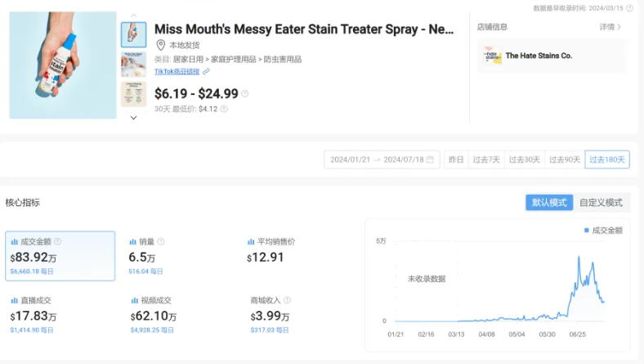Viewport: 644px width, 364px height.
Task: Click the calendar icon in the date range field
Action: pos(431,160)
